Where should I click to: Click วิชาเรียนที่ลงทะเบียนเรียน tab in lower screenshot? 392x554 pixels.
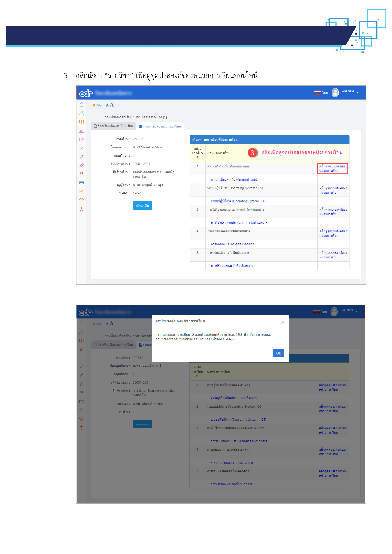[x=113, y=345]
